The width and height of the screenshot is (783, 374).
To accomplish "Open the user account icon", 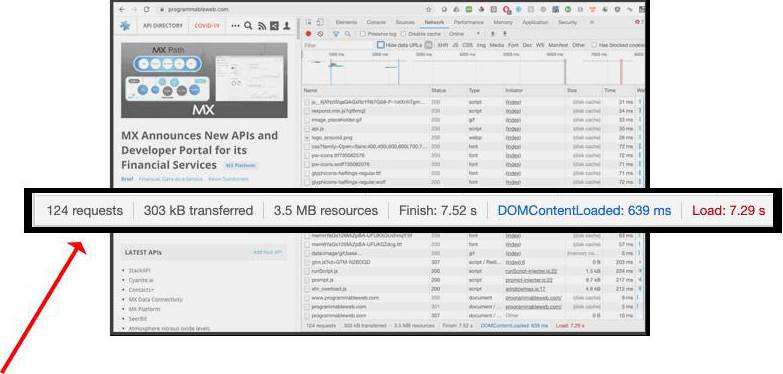I will click(x=287, y=26).
